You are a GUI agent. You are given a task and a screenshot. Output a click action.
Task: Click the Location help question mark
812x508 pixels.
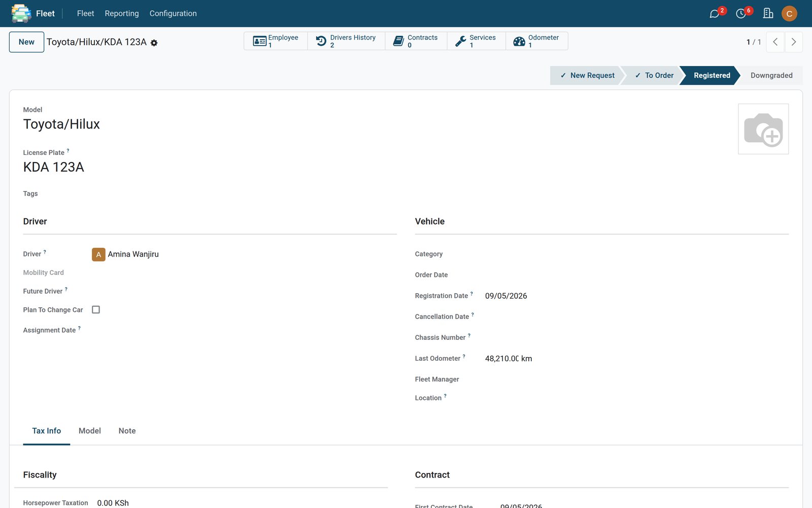point(445,396)
